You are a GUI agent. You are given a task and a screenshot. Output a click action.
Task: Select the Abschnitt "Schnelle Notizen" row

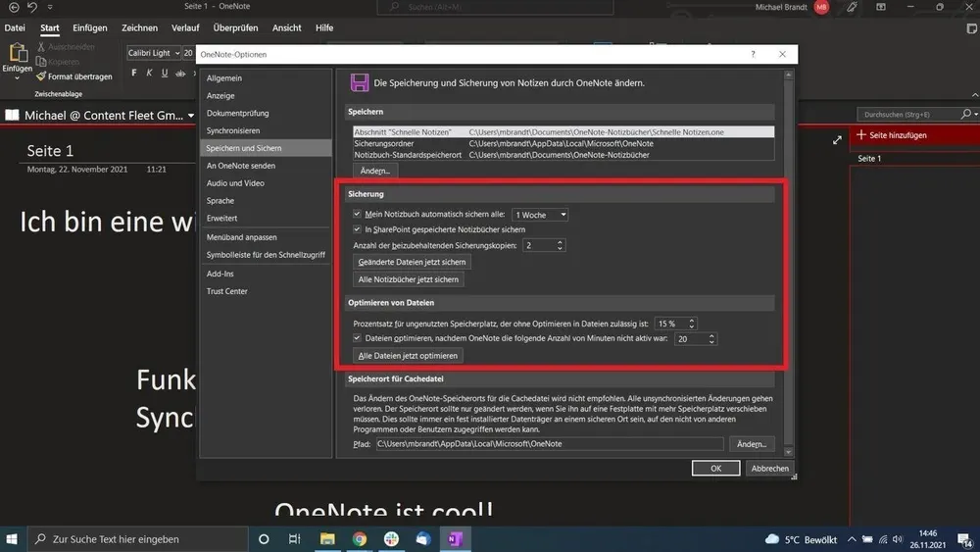(x=563, y=132)
